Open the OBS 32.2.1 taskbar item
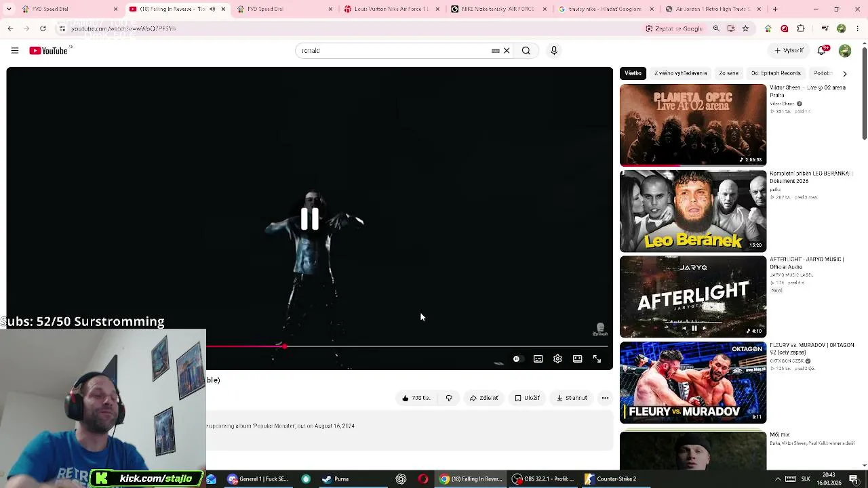The height and width of the screenshot is (488, 868). pyautogui.click(x=542, y=479)
